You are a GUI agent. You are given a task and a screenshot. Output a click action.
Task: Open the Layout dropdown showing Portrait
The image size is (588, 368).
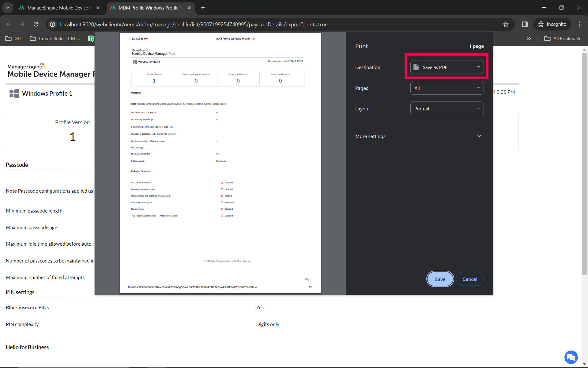point(447,109)
